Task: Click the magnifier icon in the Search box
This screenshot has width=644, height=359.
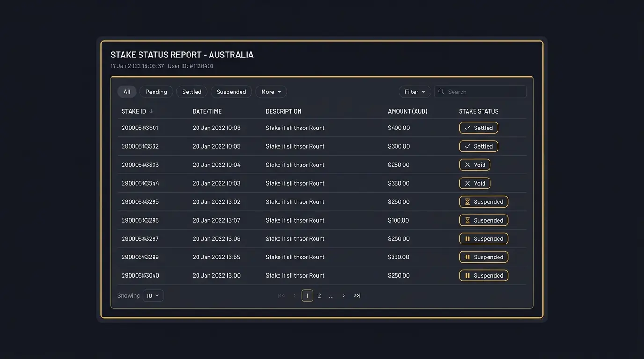Action: (441, 92)
